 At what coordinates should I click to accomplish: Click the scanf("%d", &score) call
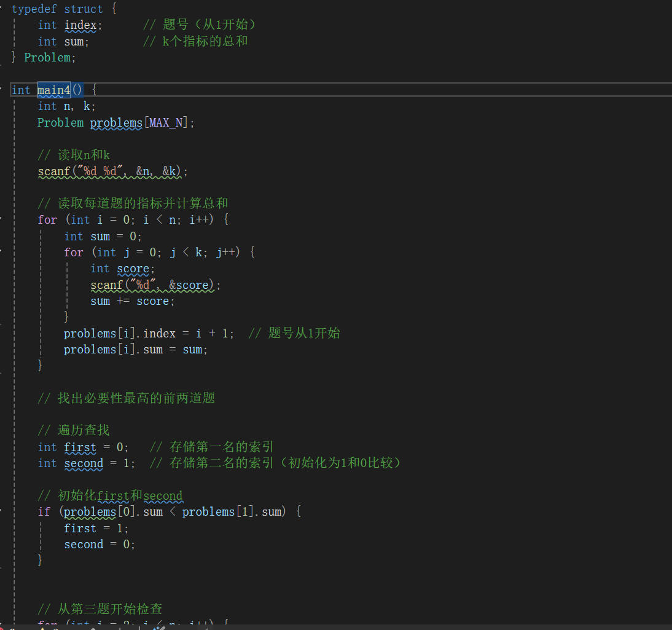coord(155,285)
